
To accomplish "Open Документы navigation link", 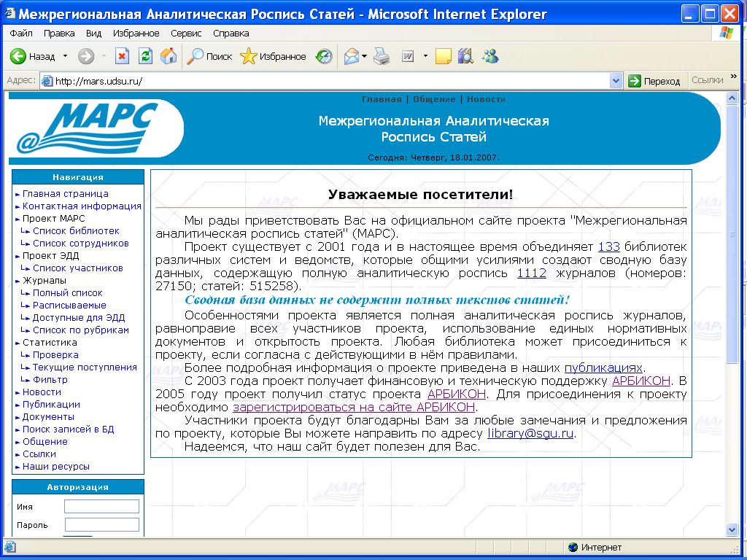I will click(x=48, y=416).
